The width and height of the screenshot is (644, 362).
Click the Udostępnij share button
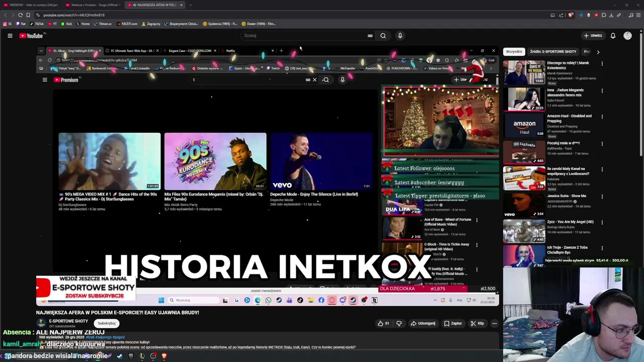[424, 323]
